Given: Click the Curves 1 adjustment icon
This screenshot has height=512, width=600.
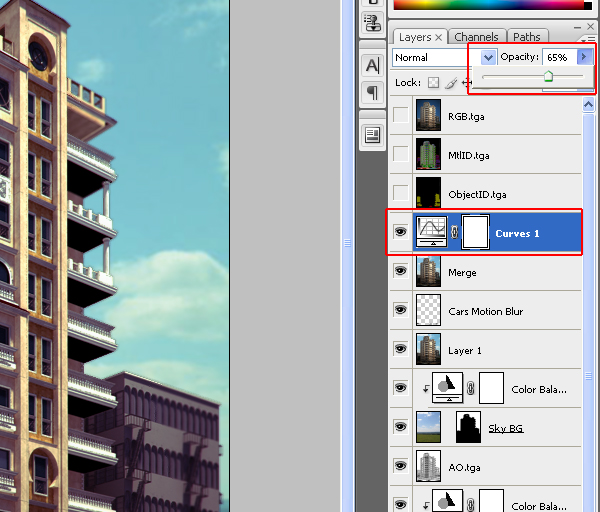Looking at the screenshot, I should coord(431,233).
